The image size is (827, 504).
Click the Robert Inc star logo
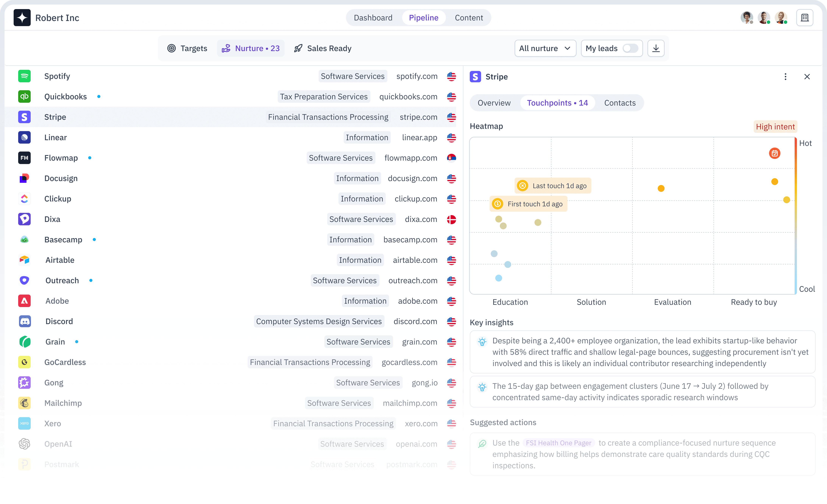click(22, 17)
